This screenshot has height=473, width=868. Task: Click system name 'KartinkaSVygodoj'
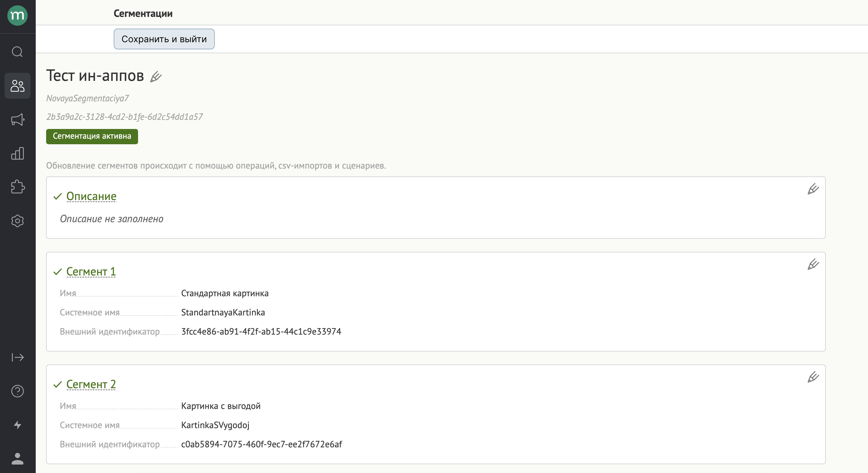[x=215, y=425]
